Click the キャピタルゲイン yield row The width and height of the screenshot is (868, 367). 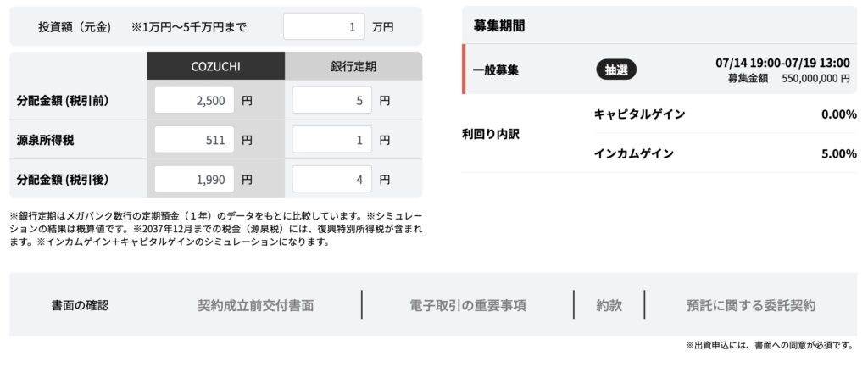[726, 114]
